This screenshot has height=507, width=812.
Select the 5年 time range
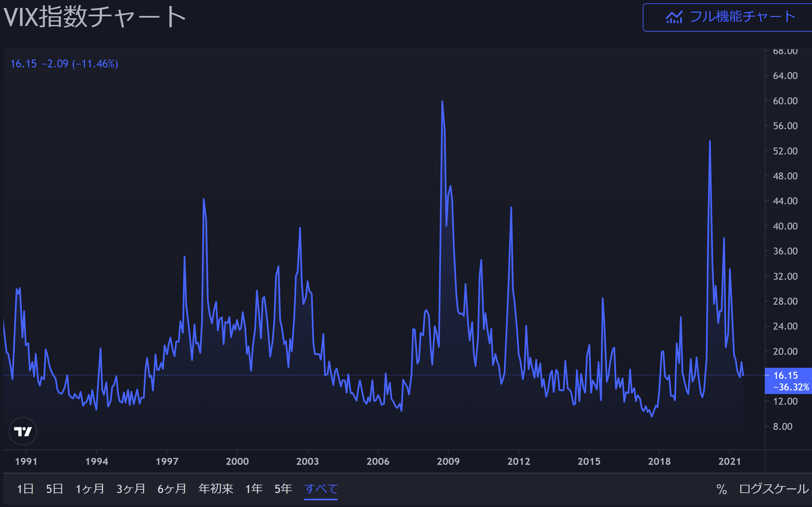coord(283,489)
